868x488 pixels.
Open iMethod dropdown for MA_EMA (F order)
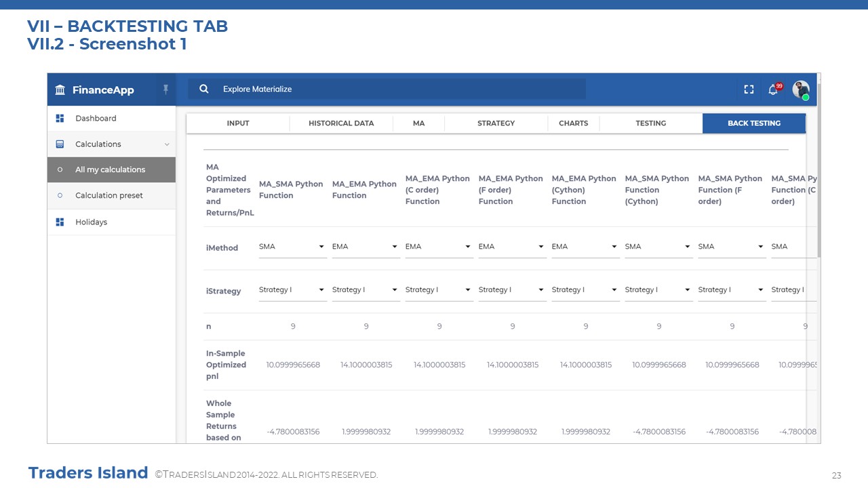coord(512,247)
